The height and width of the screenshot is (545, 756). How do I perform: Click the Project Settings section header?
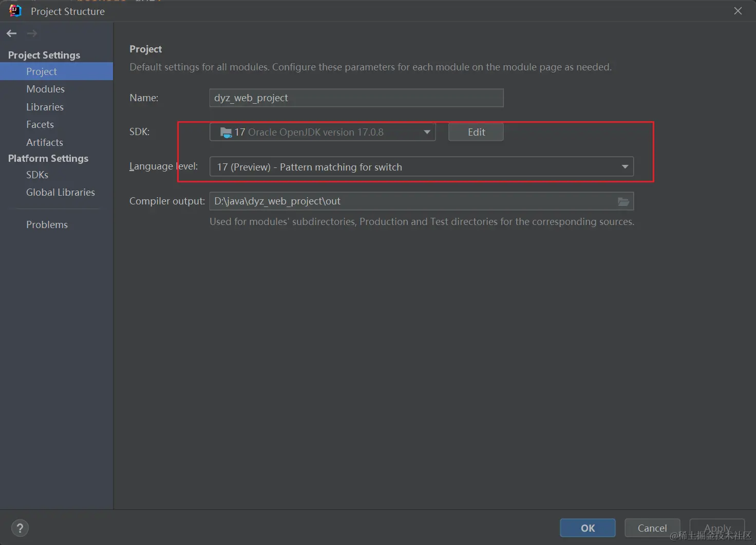click(44, 55)
